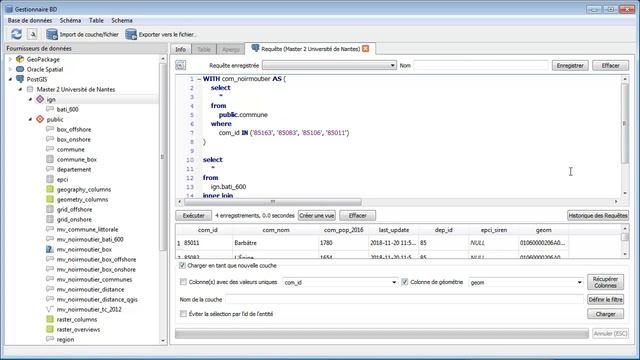640x360 pixels.
Task: Collapse the PostGIS tree node
Action: 10,79
